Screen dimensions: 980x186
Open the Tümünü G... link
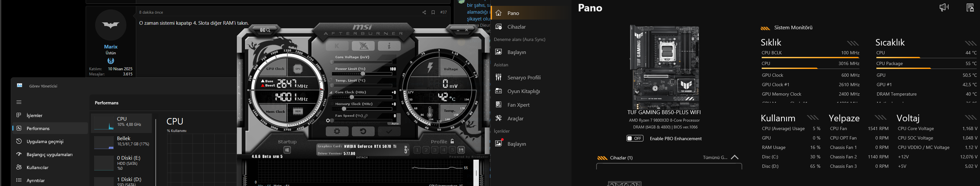click(x=715, y=157)
